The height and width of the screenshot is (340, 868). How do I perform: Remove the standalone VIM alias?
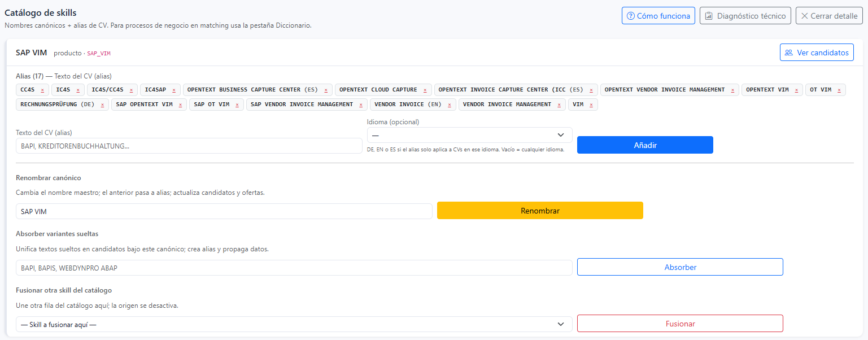coord(591,104)
